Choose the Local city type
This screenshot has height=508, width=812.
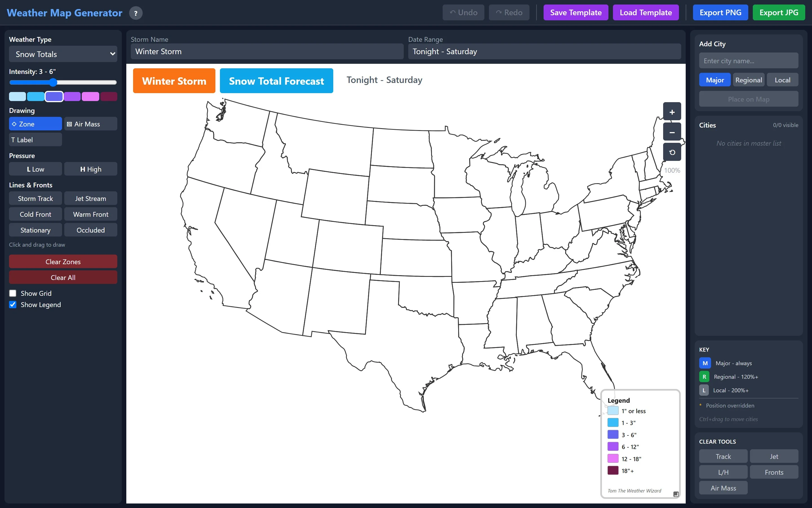tap(782, 80)
